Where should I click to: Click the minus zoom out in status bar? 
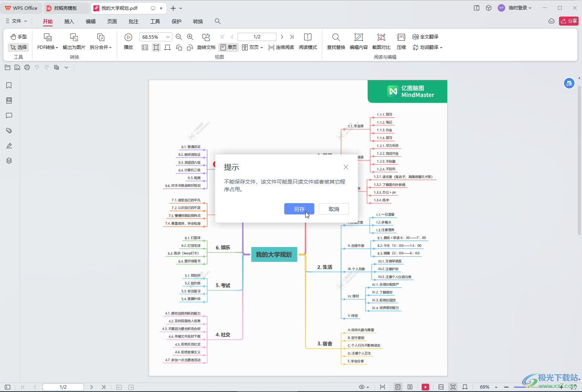pos(506,387)
